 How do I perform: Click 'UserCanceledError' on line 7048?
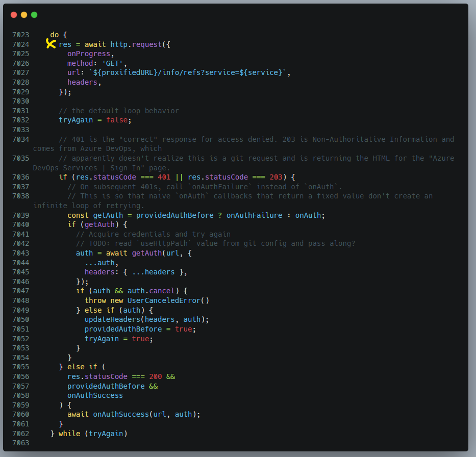[164, 301]
